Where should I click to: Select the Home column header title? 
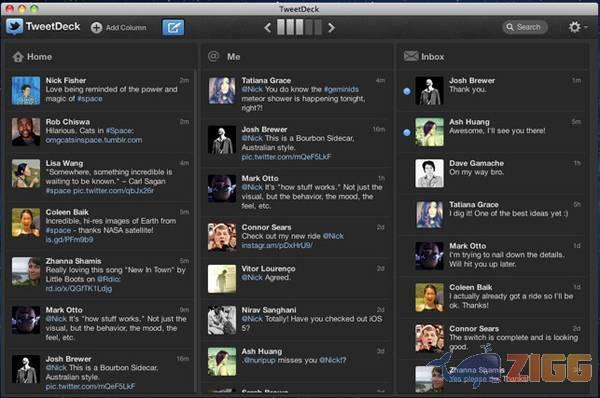click(39, 57)
